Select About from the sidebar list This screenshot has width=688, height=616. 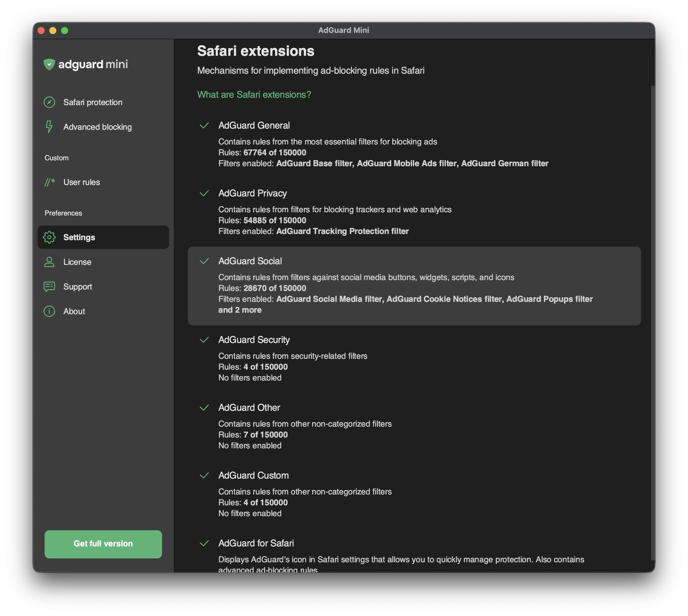point(74,311)
